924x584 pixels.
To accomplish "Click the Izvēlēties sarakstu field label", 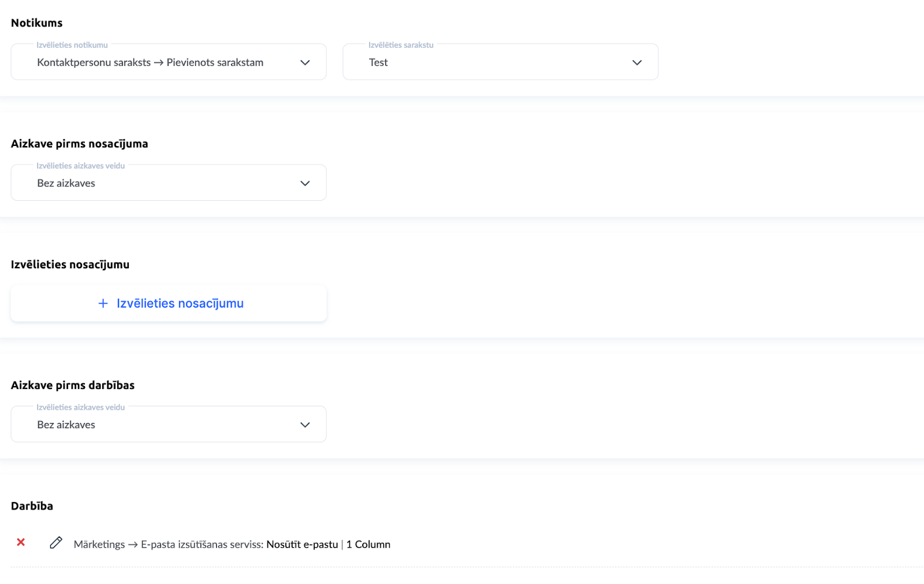I will point(401,45).
